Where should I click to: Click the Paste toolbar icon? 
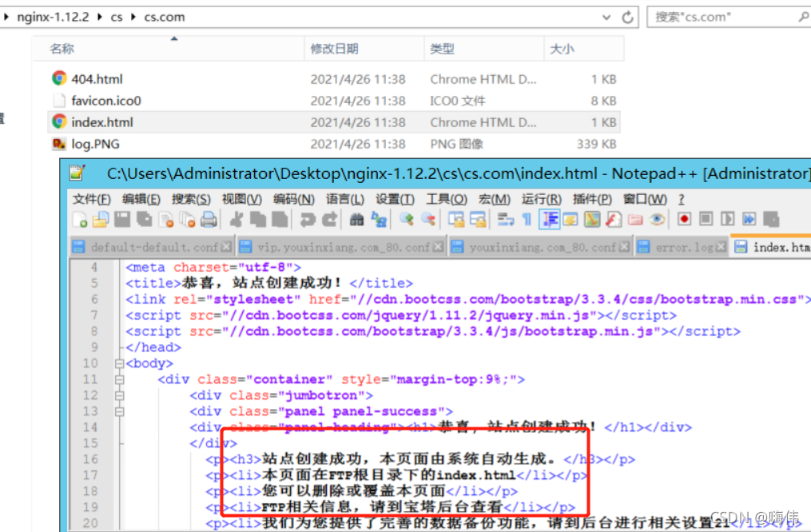[280, 220]
